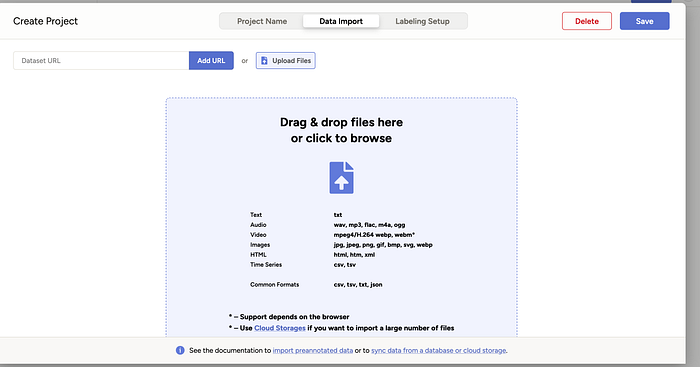Click the Drag & drop files heading
This screenshot has height=367, width=700.
point(342,130)
